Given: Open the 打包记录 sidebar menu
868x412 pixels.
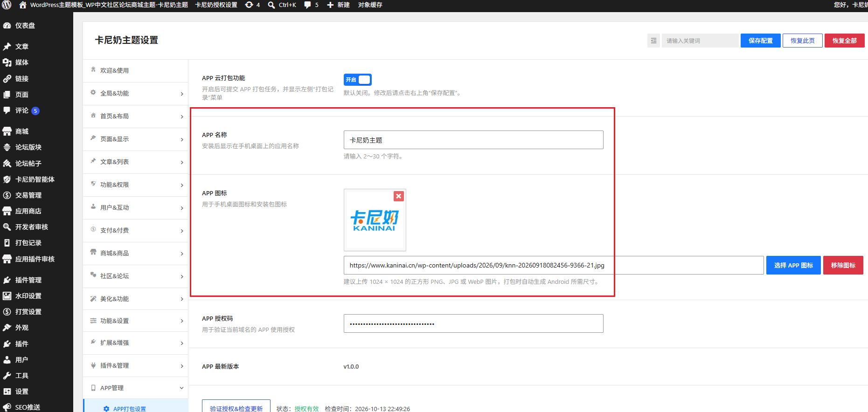Looking at the screenshot, I should (28, 243).
